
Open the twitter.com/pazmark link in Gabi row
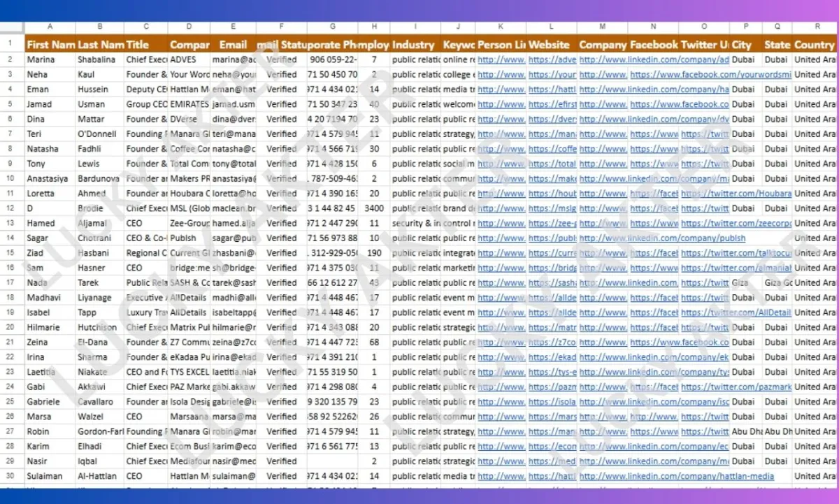pyautogui.click(x=736, y=387)
